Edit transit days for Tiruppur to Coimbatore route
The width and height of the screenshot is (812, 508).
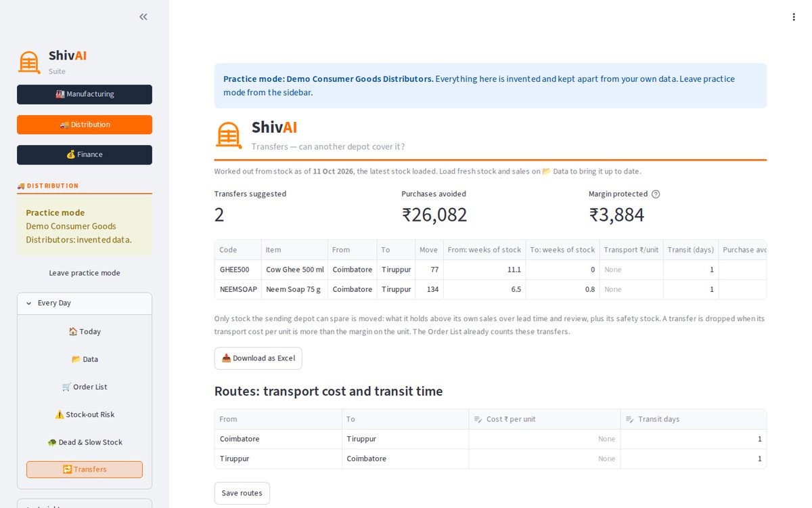[x=694, y=459]
